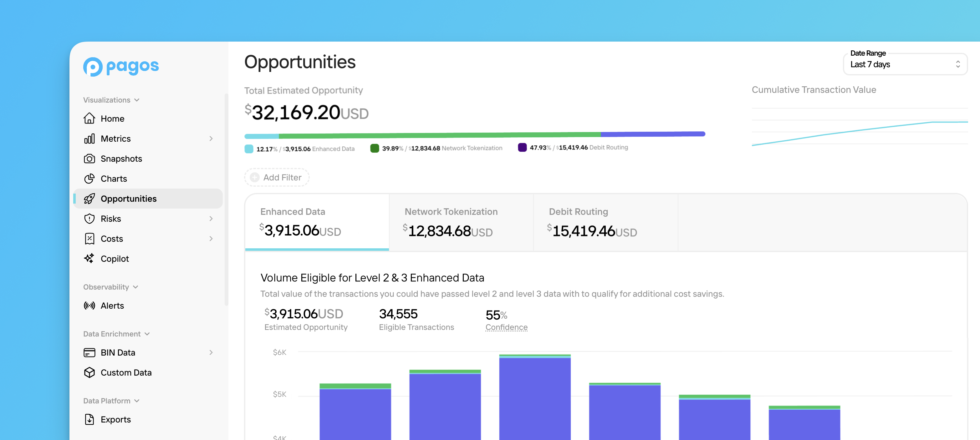
Task: Click the tallest bar in volume chart
Action: coord(535,397)
